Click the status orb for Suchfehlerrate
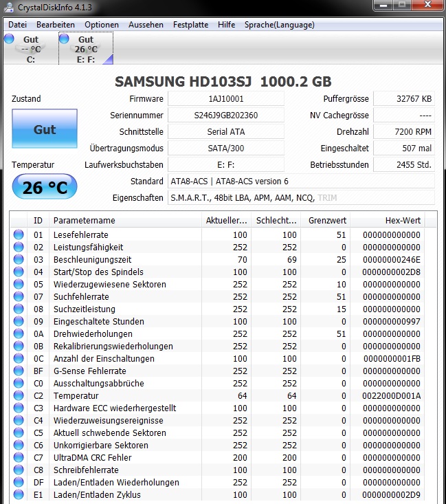 (19, 296)
